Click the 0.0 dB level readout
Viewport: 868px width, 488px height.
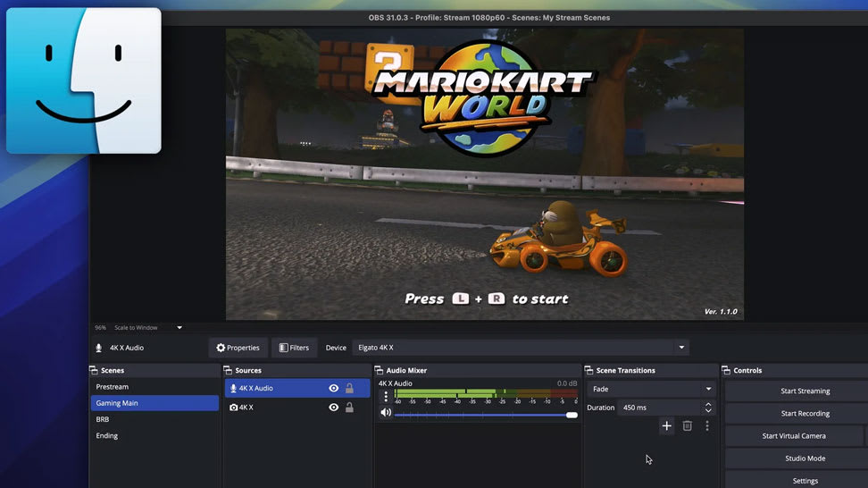coord(567,383)
